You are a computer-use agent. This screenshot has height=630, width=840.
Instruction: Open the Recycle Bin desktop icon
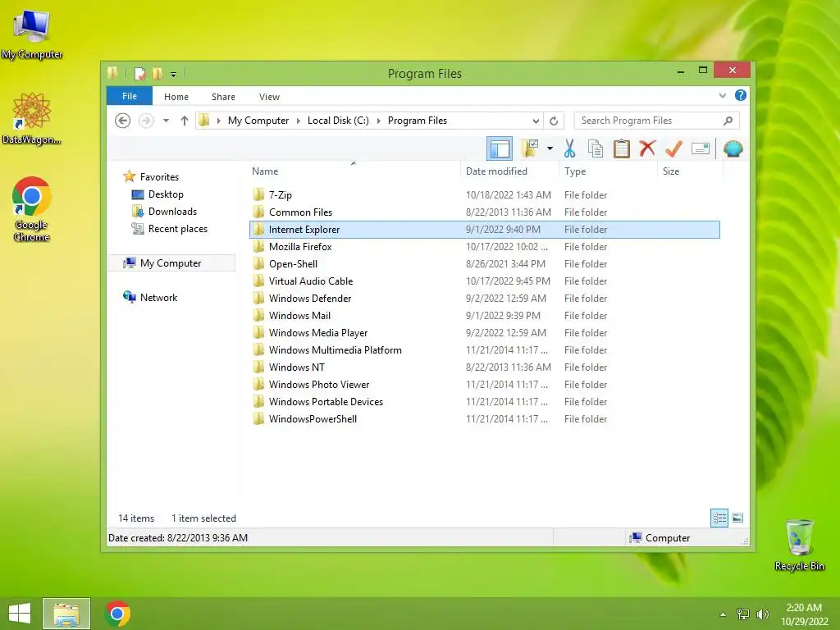(799, 545)
